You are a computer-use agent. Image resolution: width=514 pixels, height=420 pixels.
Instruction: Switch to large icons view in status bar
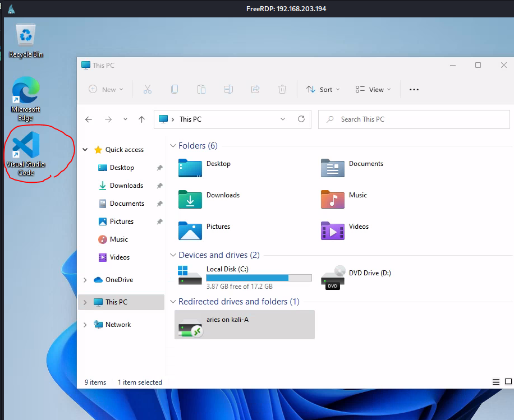(x=508, y=382)
